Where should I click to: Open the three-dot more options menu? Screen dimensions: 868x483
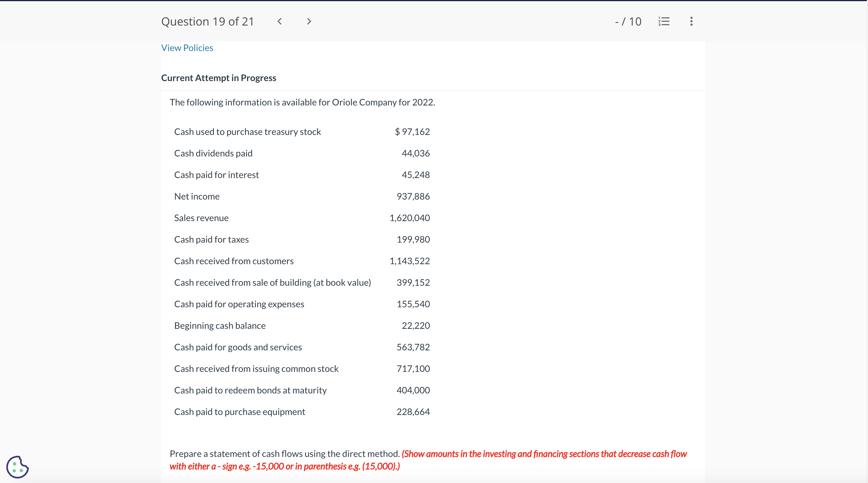click(x=691, y=22)
